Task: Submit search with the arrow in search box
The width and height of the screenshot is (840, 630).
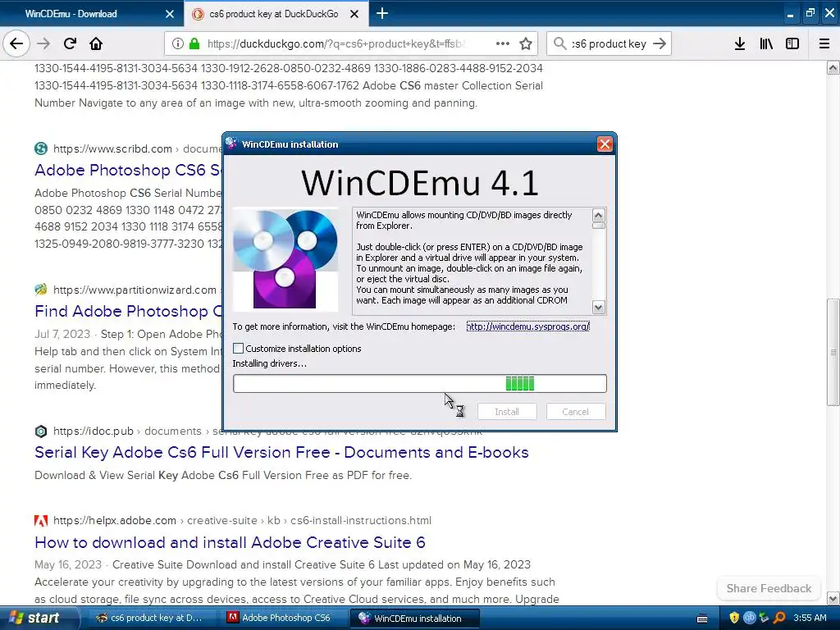Action: (660, 43)
